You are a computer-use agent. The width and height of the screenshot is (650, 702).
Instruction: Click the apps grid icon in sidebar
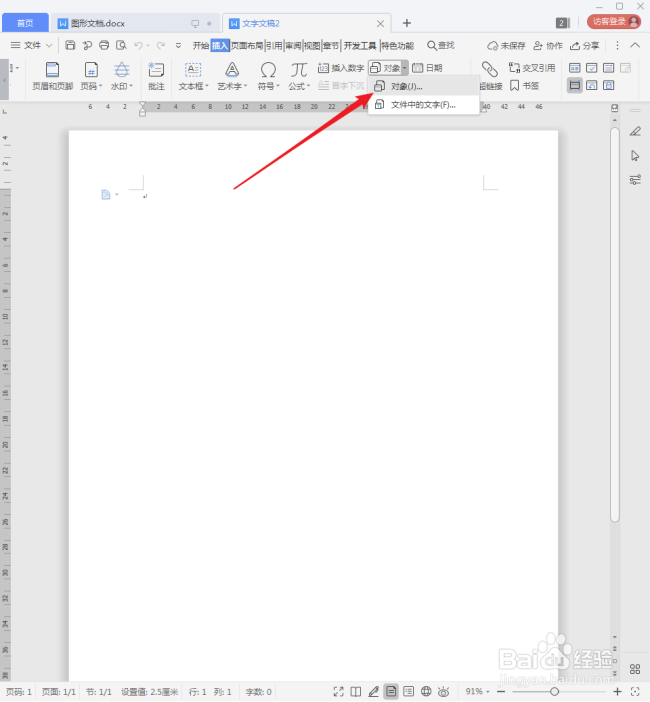coord(635,669)
